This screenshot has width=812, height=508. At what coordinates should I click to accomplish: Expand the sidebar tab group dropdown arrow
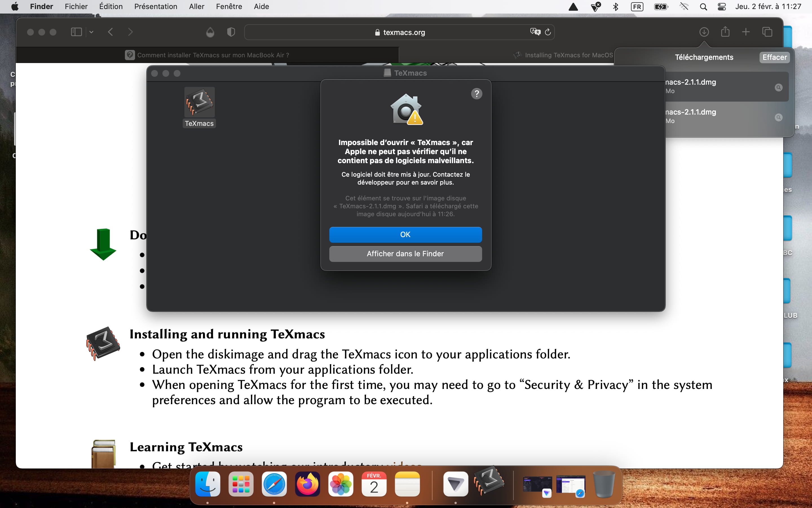91,32
